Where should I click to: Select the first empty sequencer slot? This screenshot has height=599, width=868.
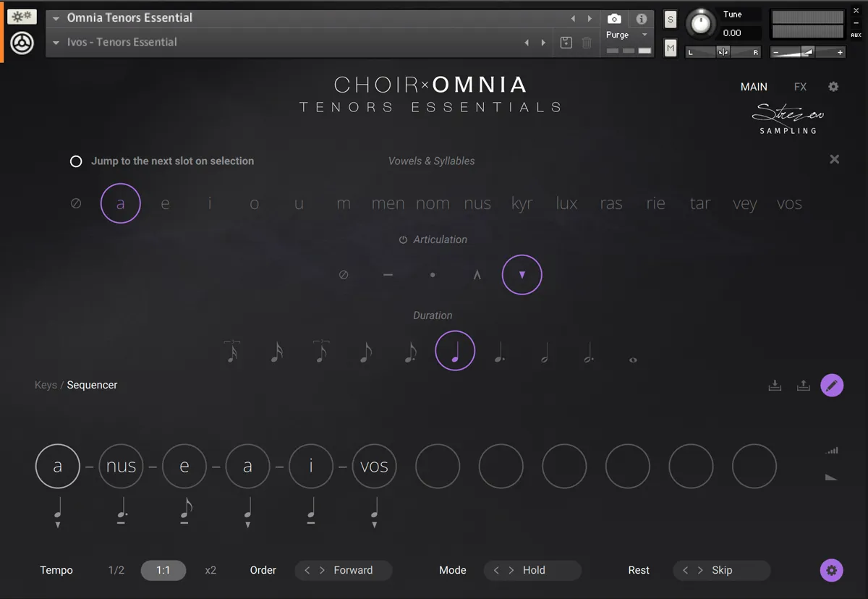[438, 466]
